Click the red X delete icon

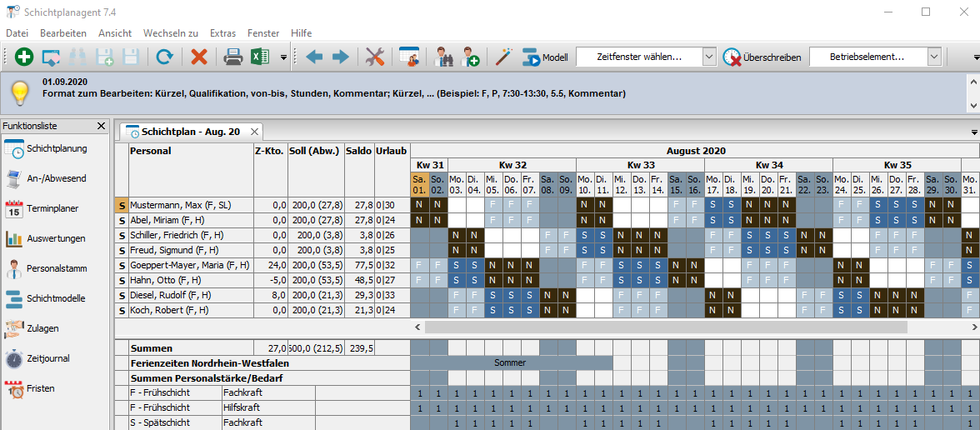pos(198,57)
